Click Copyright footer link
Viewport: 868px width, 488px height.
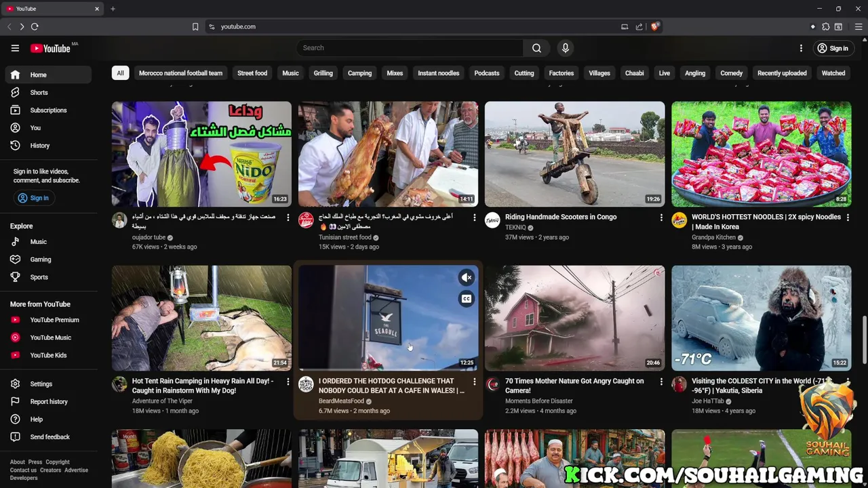click(x=58, y=462)
